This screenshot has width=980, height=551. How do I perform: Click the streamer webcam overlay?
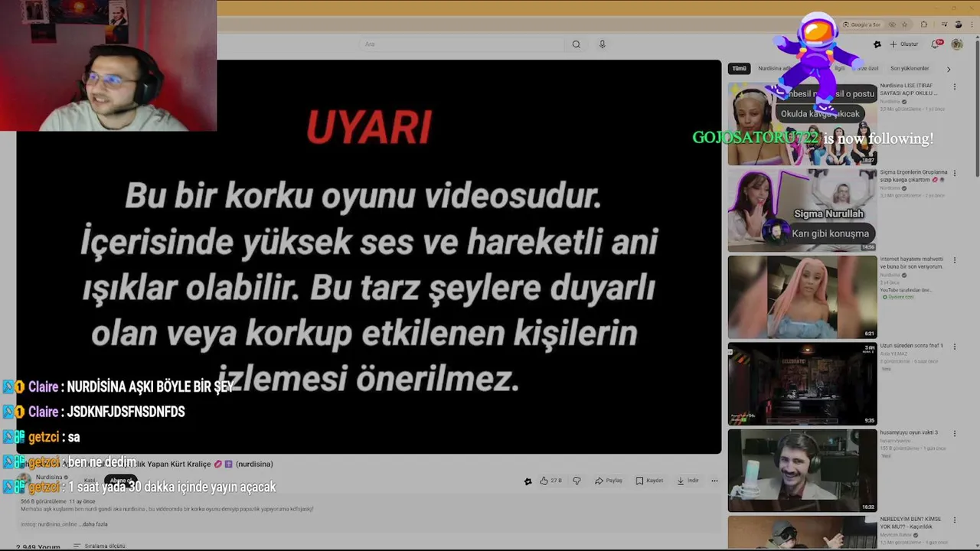[x=108, y=66]
